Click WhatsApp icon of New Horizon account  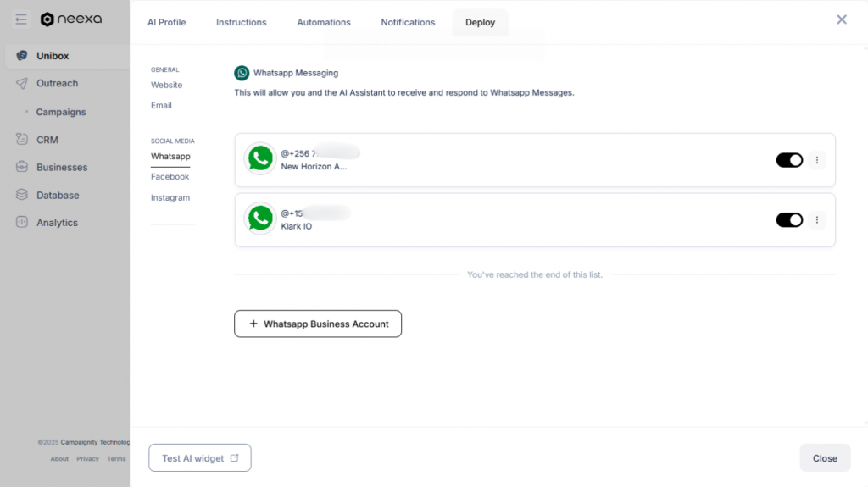pos(260,159)
